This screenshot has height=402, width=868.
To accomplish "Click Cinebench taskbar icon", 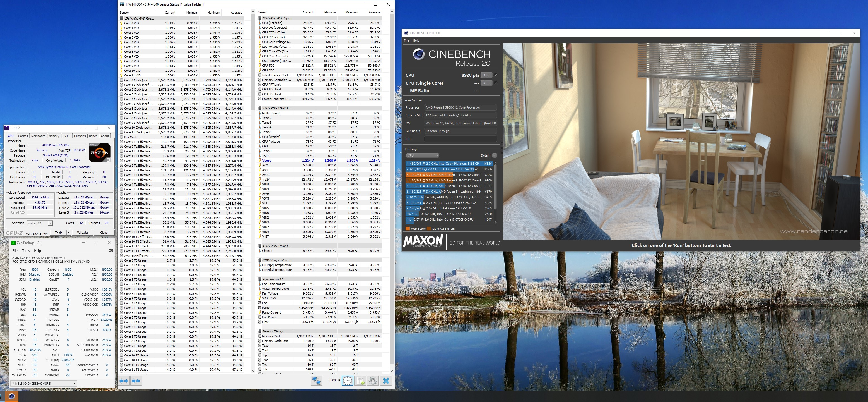I will tap(11, 396).
